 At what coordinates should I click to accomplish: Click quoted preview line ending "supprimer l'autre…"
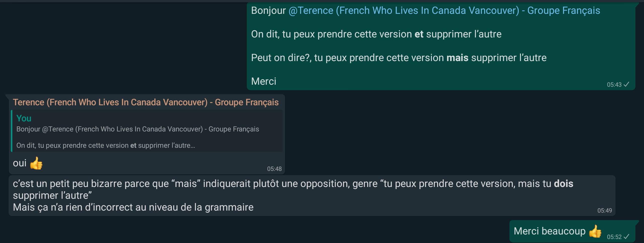coord(106,145)
